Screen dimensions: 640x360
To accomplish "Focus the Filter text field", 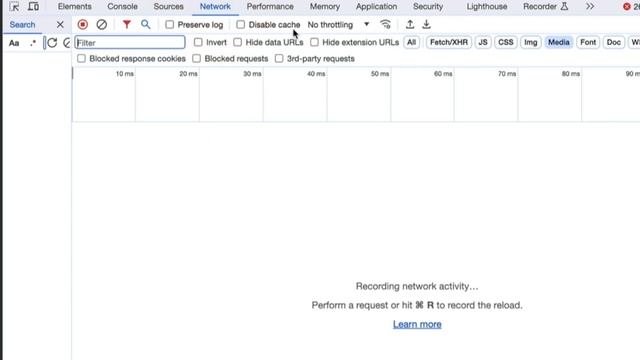I will 130,42.
